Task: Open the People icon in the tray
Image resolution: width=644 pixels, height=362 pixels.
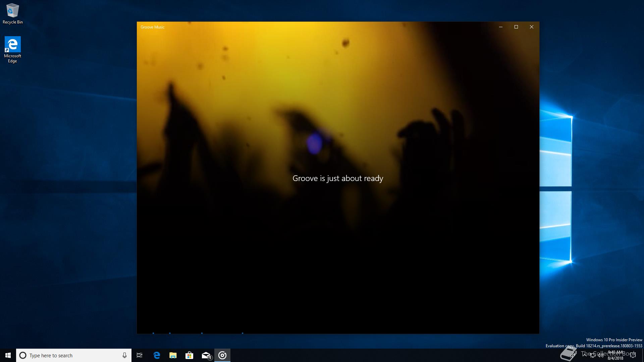Action: click(x=573, y=355)
